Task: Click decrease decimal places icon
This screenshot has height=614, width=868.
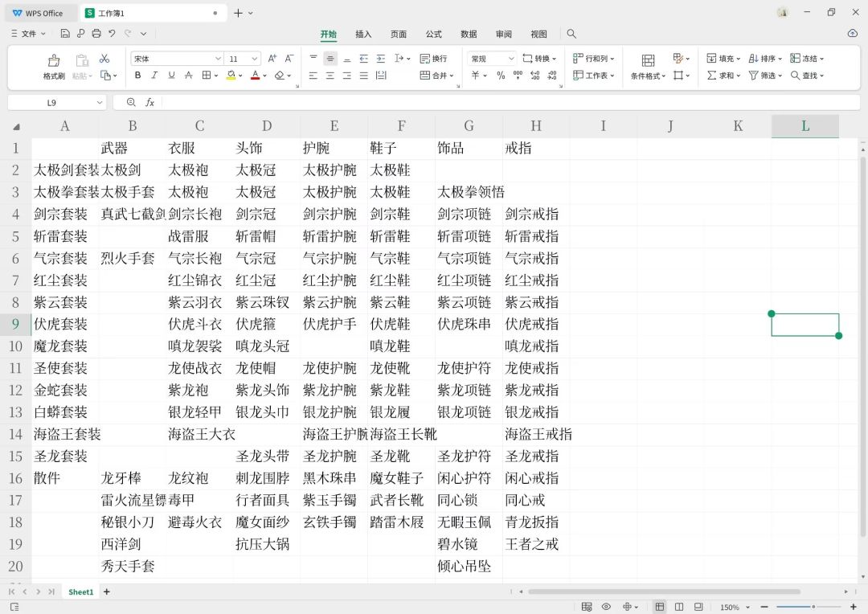Action: coord(552,76)
